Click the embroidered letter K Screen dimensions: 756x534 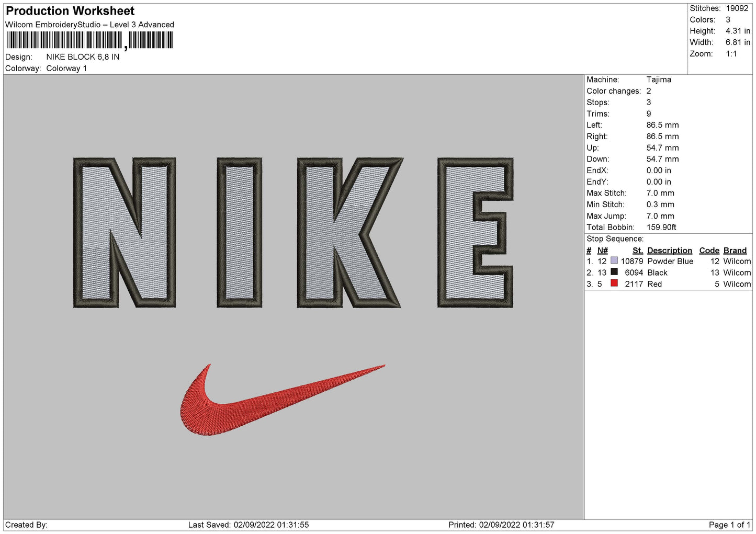pyautogui.click(x=350, y=232)
